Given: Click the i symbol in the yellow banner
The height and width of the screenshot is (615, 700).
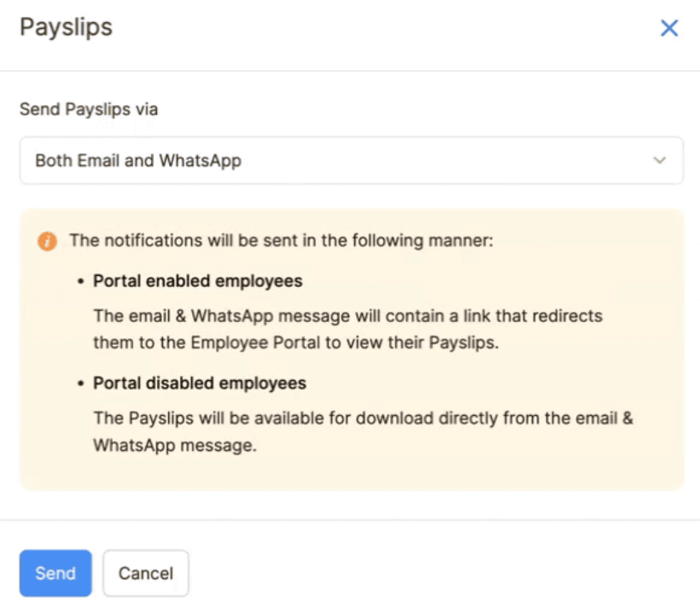Looking at the screenshot, I should click(x=47, y=241).
